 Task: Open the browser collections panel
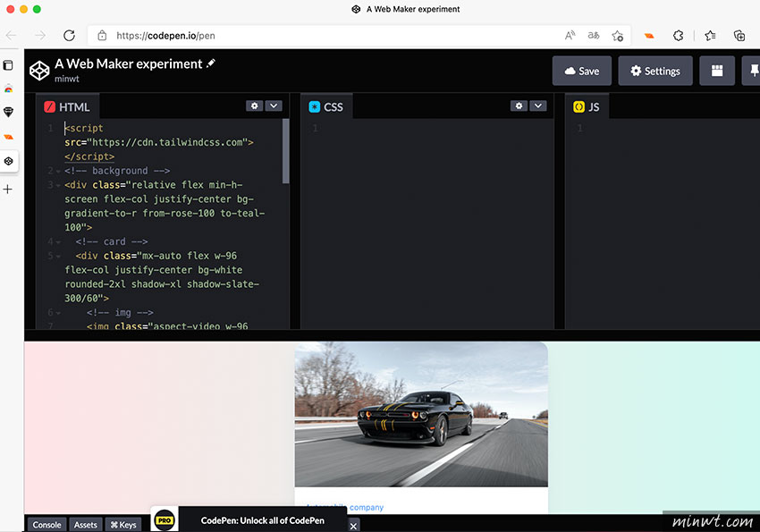tap(739, 36)
